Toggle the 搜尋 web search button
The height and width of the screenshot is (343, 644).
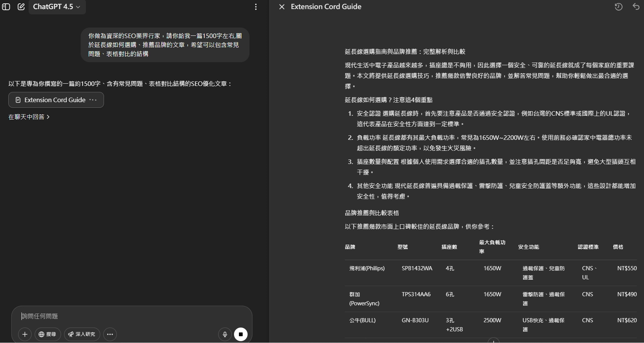[48, 334]
